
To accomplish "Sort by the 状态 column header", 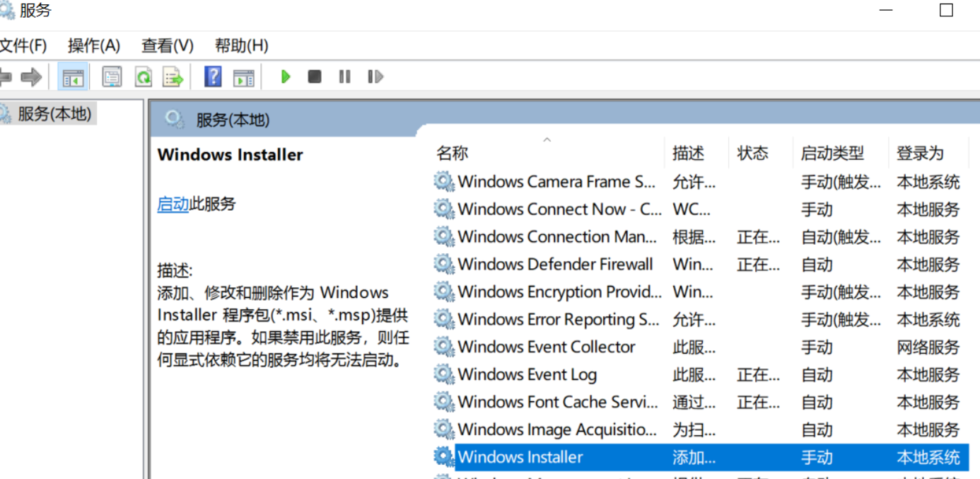I will pyautogui.click(x=752, y=153).
